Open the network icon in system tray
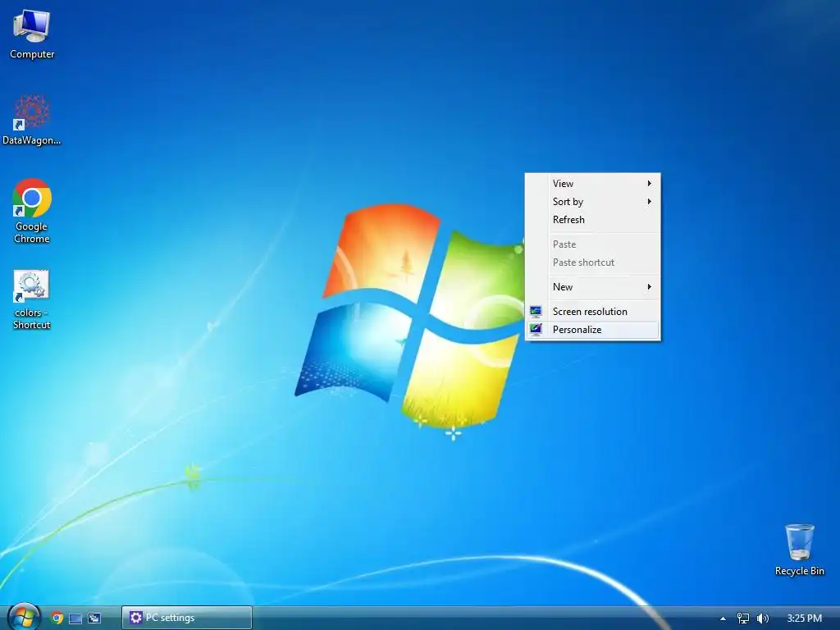The image size is (840, 630). [x=743, y=619]
